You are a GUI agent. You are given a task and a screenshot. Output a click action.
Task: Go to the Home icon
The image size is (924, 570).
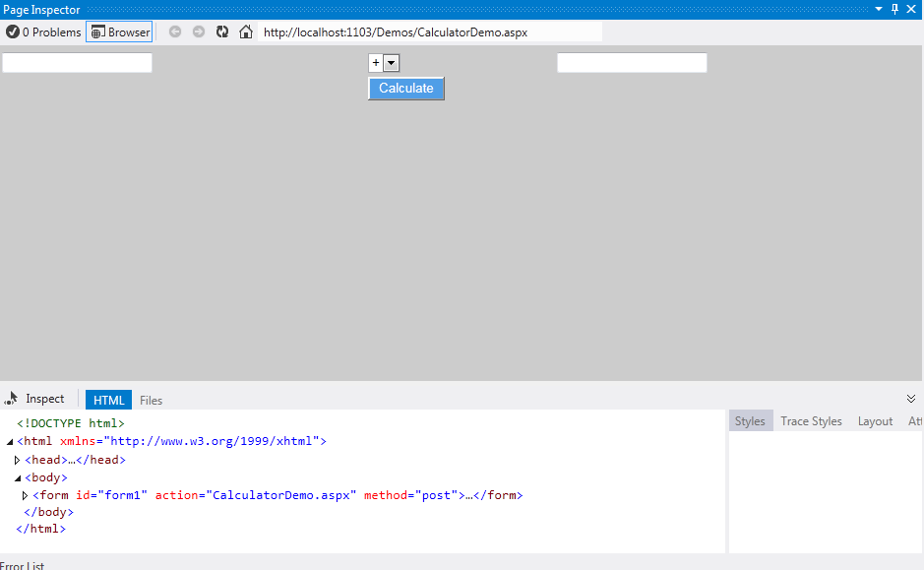coord(246,32)
